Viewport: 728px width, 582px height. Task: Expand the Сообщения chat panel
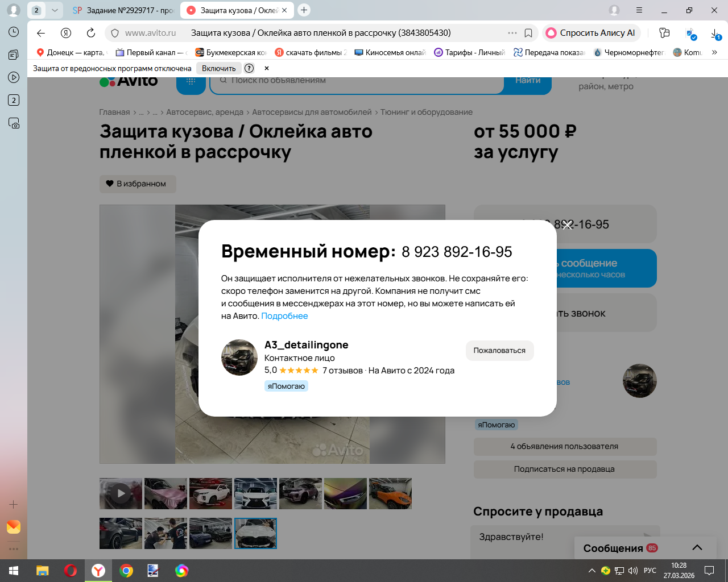(x=697, y=548)
